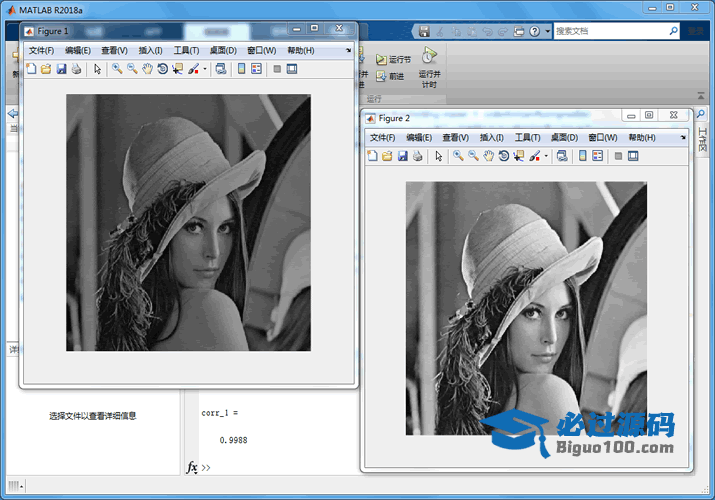Select Brush data tool in Figure 1
Screen dimensions: 715x500
193,69
